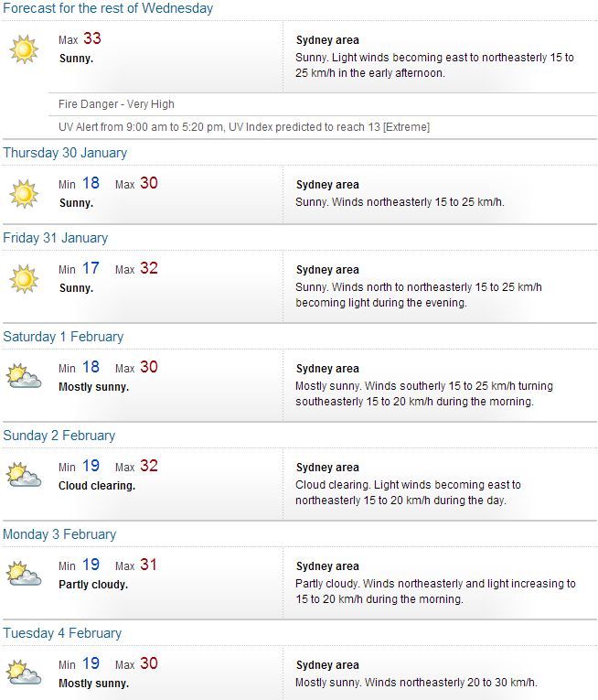Click the UV Alert line predicting index 13
Screen dimensions: 598x700
coord(244,127)
